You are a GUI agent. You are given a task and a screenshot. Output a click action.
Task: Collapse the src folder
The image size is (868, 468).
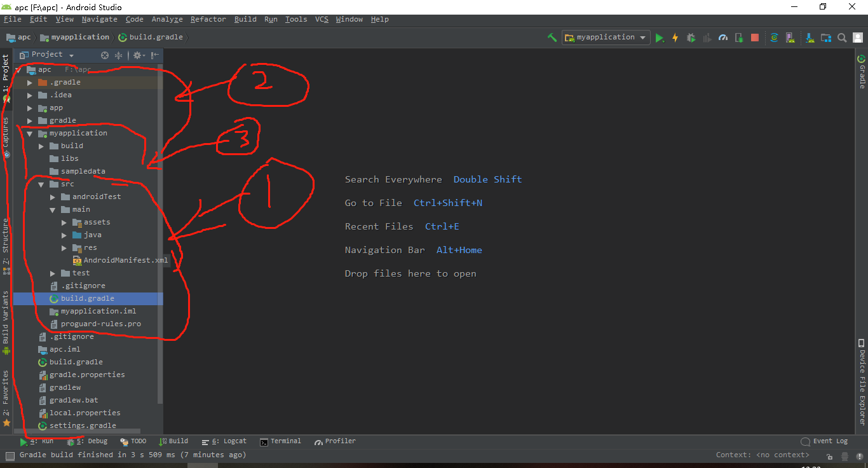click(41, 184)
